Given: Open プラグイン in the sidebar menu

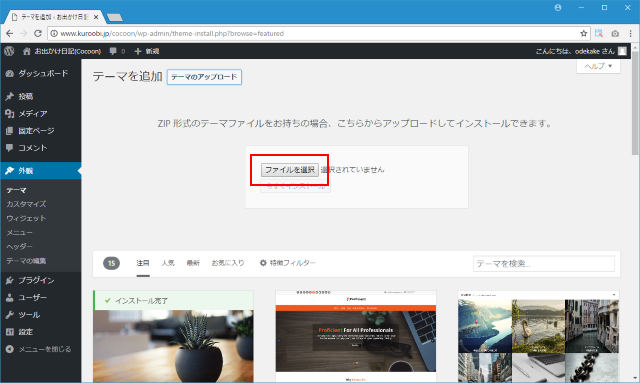Looking at the screenshot, I should (x=36, y=280).
